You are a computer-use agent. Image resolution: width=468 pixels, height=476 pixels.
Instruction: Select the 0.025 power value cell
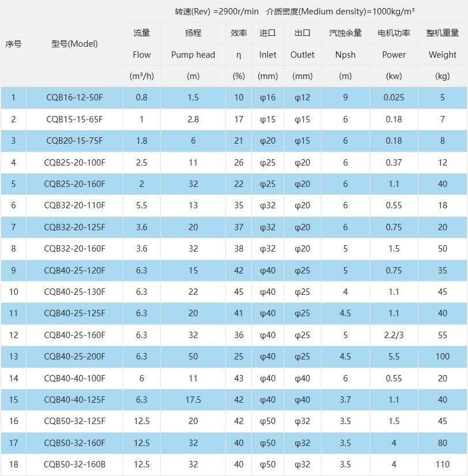[x=394, y=98]
